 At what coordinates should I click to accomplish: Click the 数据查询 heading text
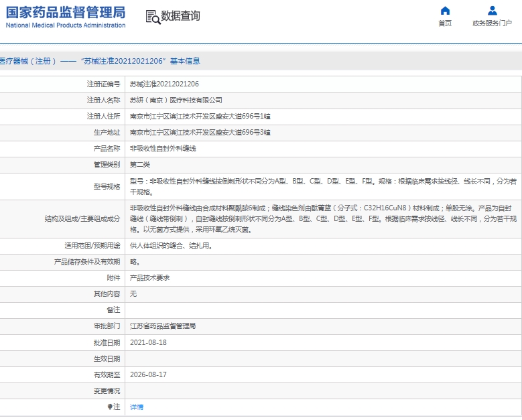tap(180, 15)
